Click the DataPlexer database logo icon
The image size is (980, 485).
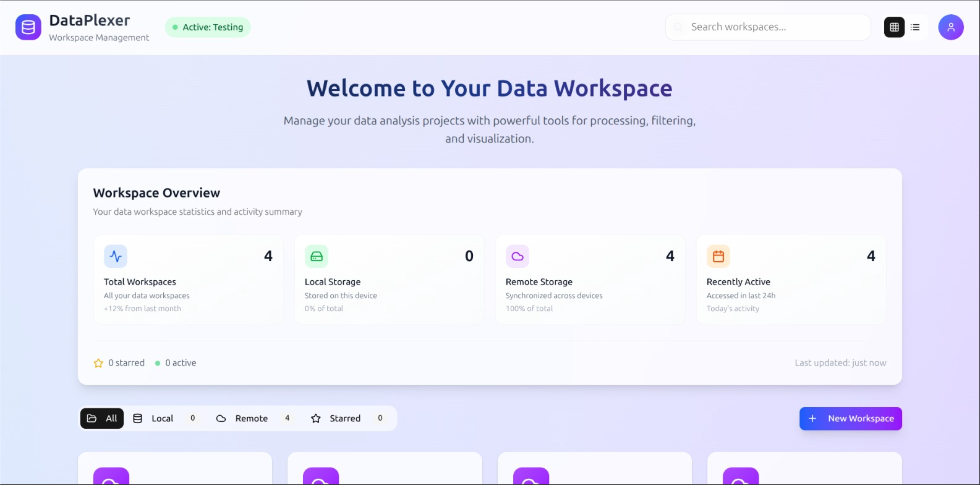[28, 27]
